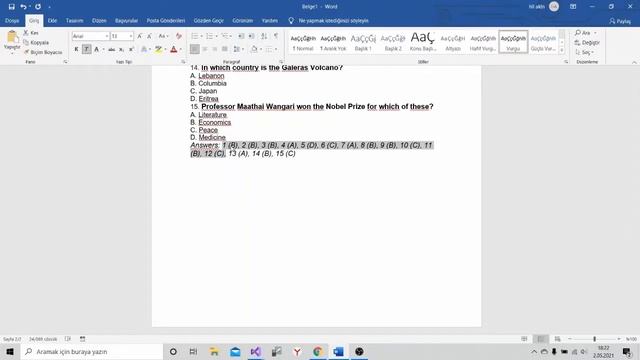640x360 pixels.
Task: Align text left
Action: (x=195, y=49)
